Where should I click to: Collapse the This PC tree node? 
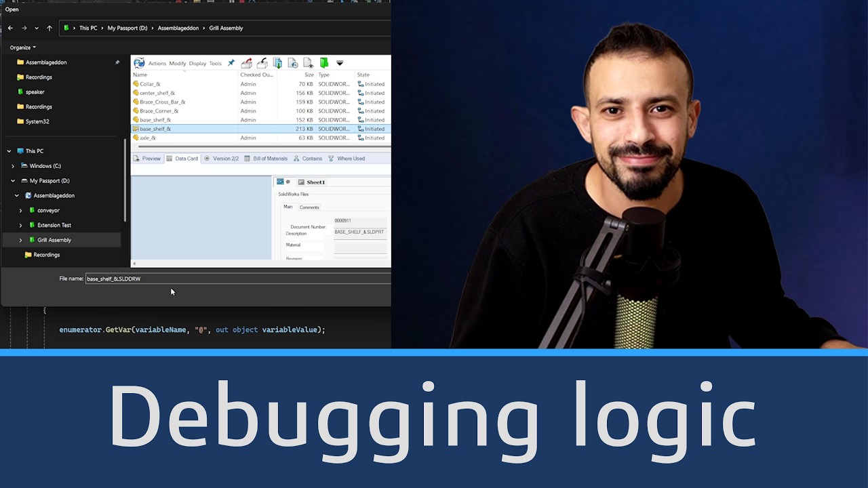(x=9, y=151)
